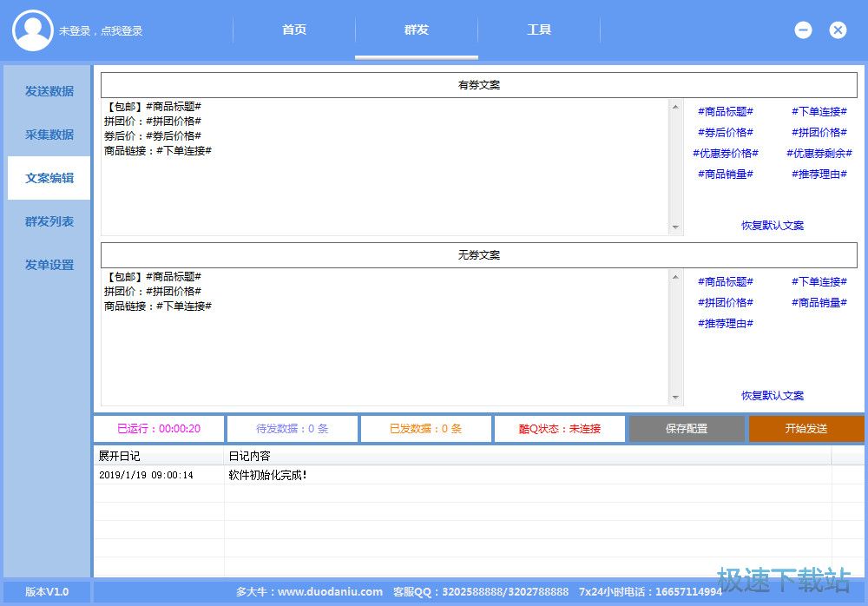
Task: Click 恢复默认文案 under 有券文案
Action: click(x=773, y=226)
